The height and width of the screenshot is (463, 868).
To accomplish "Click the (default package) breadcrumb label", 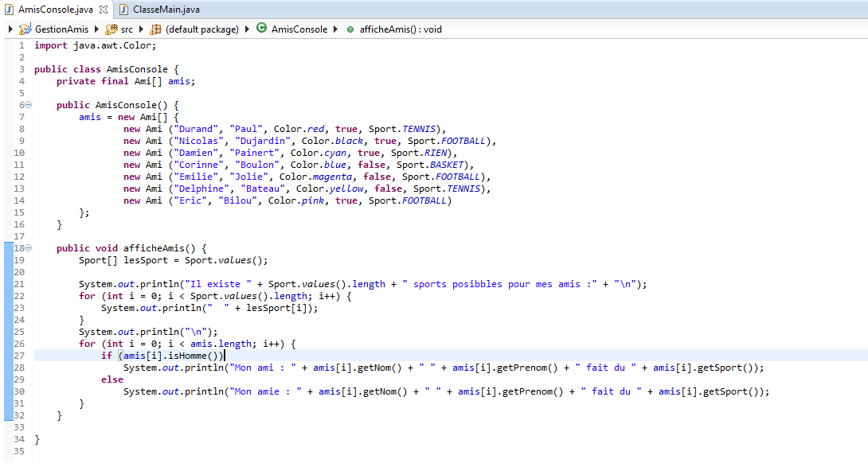I will [201, 29].
